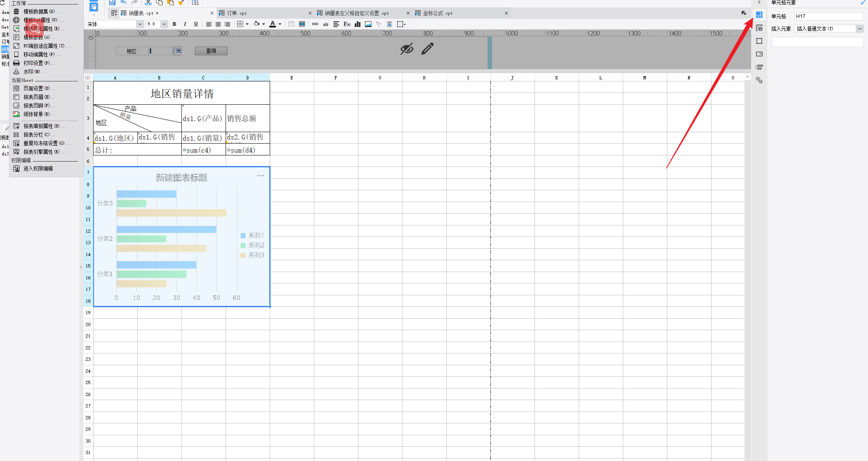Close the 订单.cpt tab
Screen dimensions: 868x461
[x=310, y=13]
